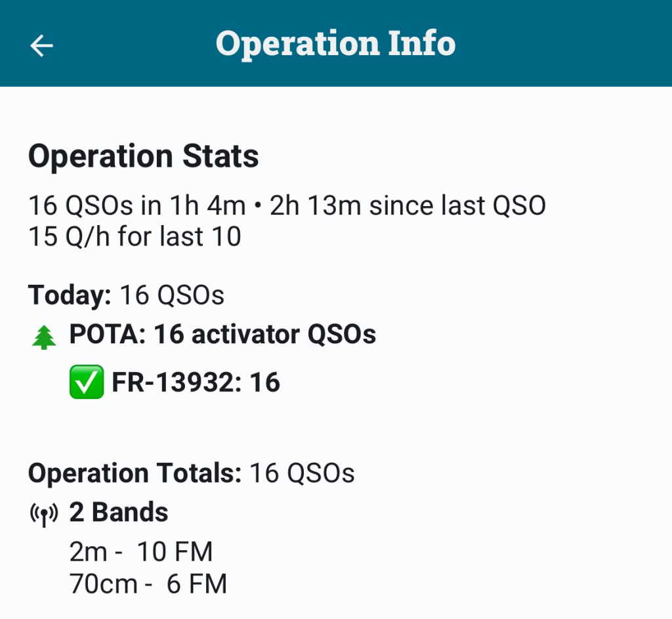Select the bold Today label
This screenshot has width=672, height=619.
point(70,295)
